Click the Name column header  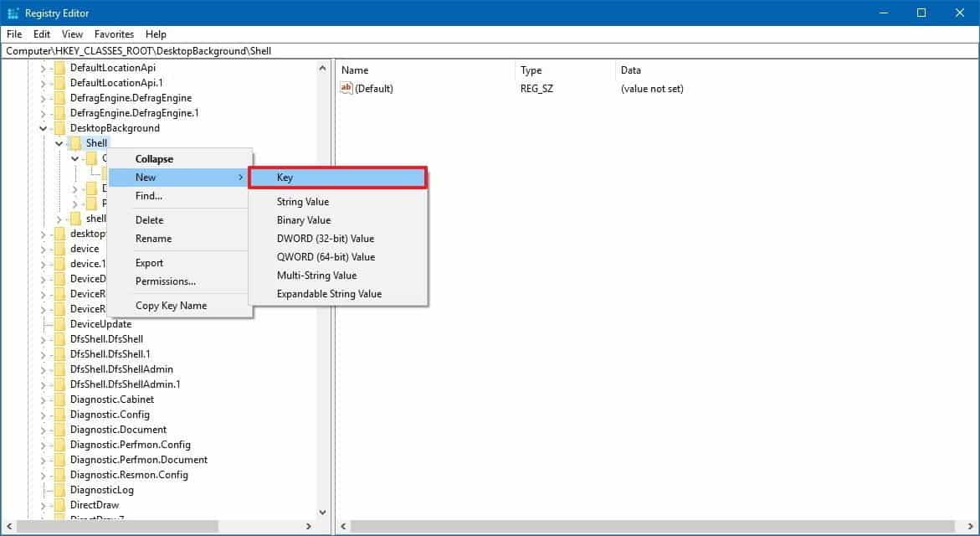[x=425, y=70]
